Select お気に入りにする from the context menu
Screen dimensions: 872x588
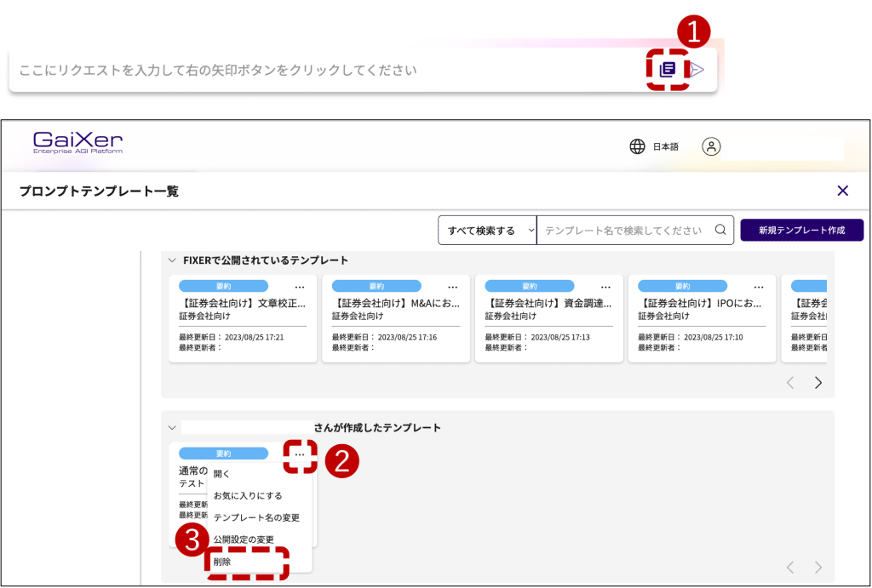247,495
